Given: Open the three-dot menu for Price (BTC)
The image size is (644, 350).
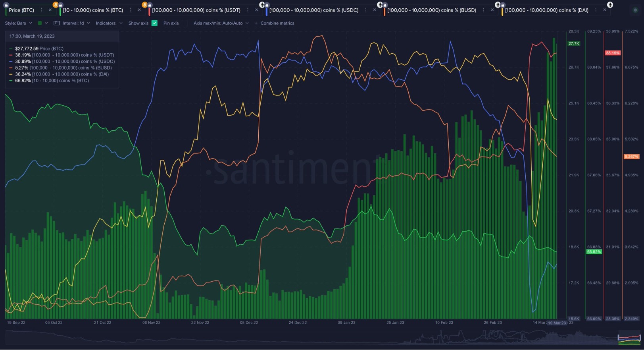Looking at the screenshot, I should pyautogui.click(x=41, y=10).
